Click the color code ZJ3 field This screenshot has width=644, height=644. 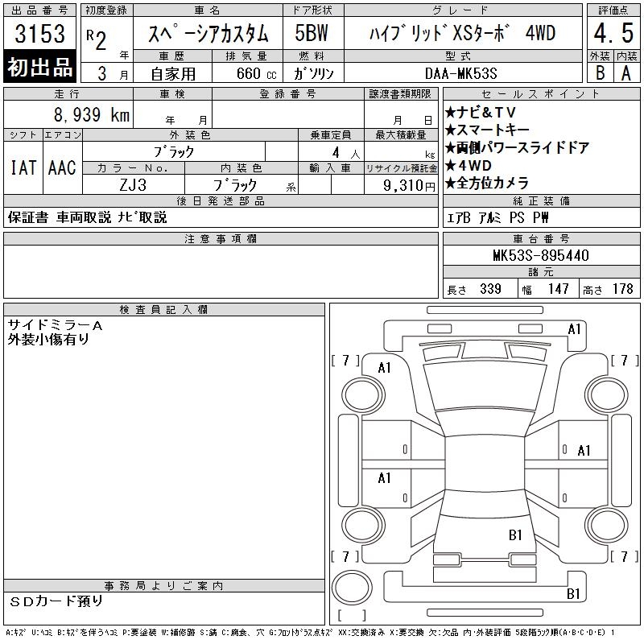[x=133, y=185]
